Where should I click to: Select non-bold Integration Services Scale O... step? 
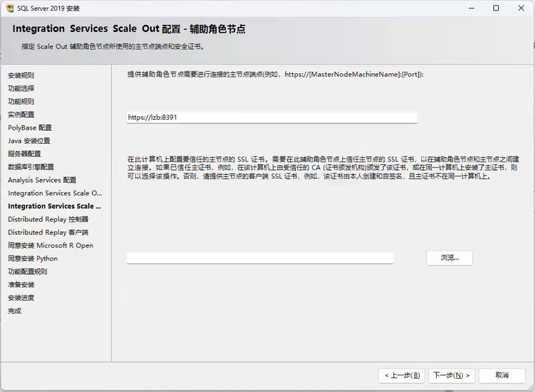coord(55,193)
